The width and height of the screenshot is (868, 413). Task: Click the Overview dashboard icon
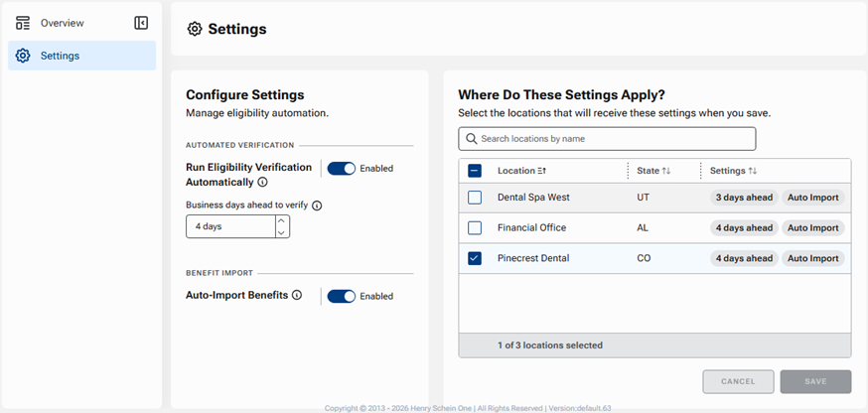(x=23, y=23)
